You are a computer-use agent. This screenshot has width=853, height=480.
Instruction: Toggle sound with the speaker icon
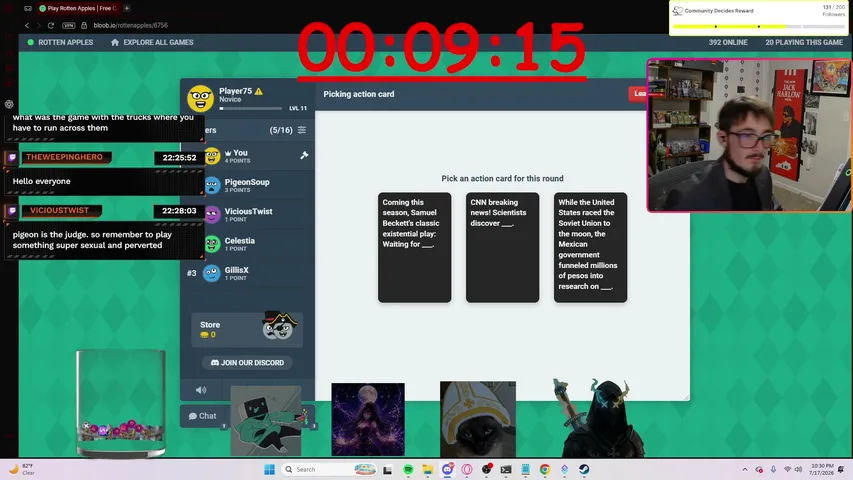coord(201,390)
